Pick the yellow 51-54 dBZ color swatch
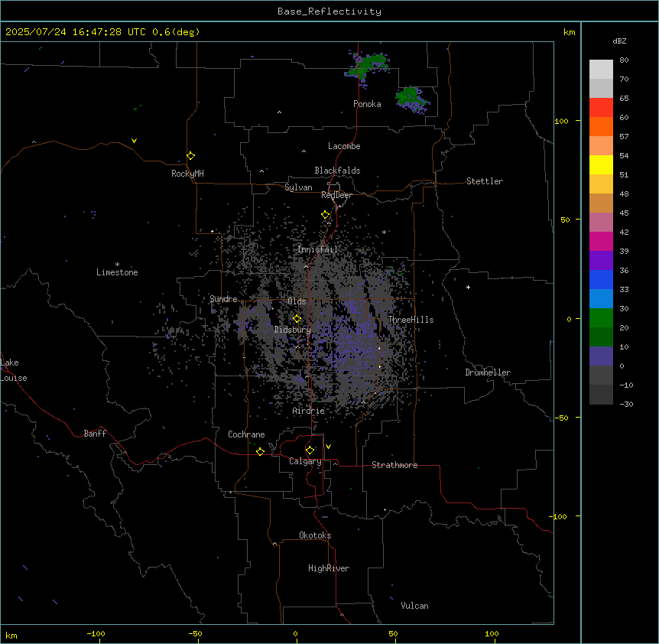The width and height of the screenshot is (659, 644). click(601, 164)
